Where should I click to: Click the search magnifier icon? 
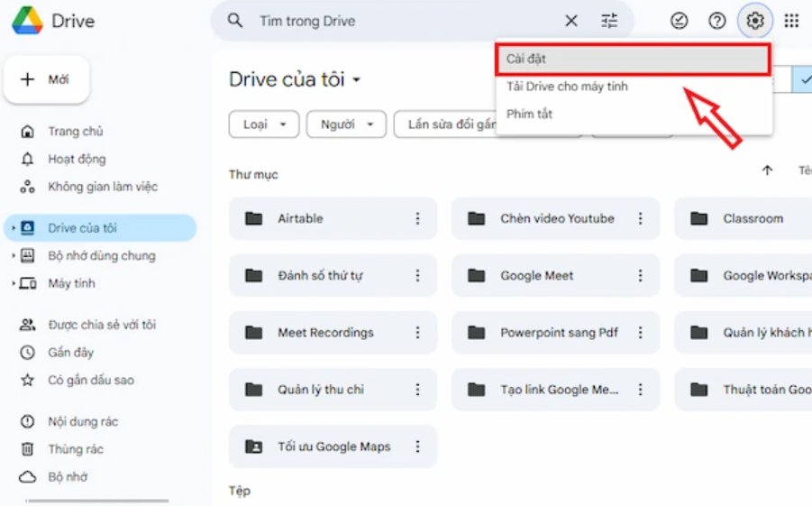point(235,21)
